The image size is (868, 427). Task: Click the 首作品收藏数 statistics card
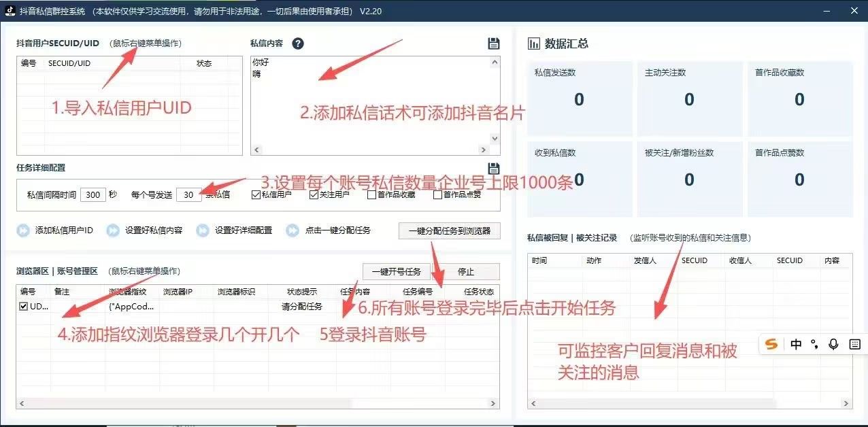(x=800, y=99)
